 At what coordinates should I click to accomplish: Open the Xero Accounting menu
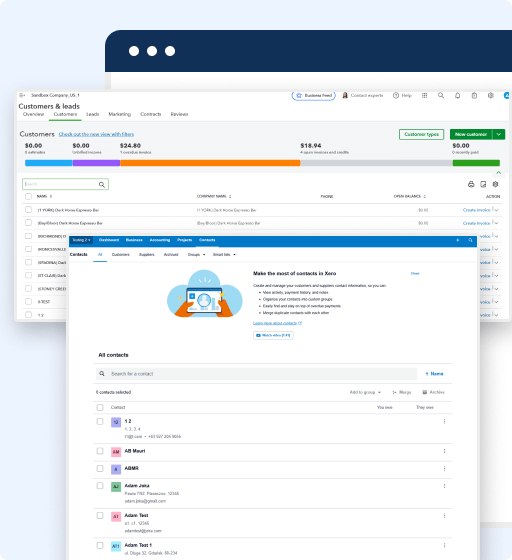pyautogui.click(x=160, y=240)
